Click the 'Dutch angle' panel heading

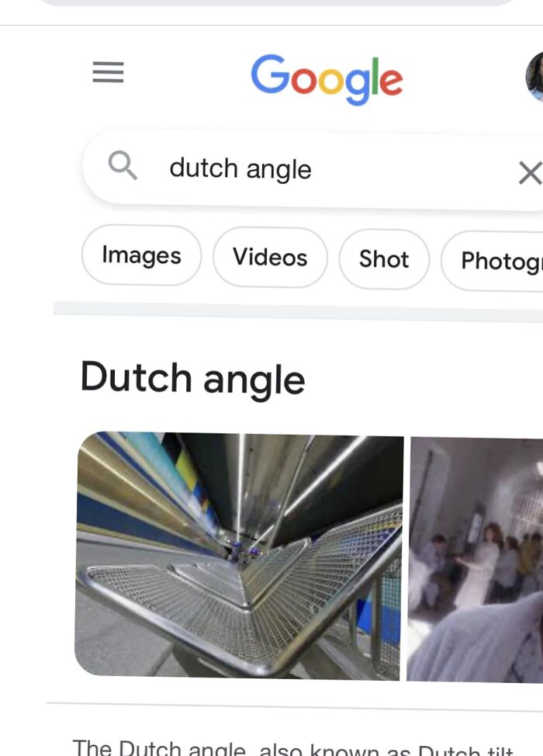[192, 380]
